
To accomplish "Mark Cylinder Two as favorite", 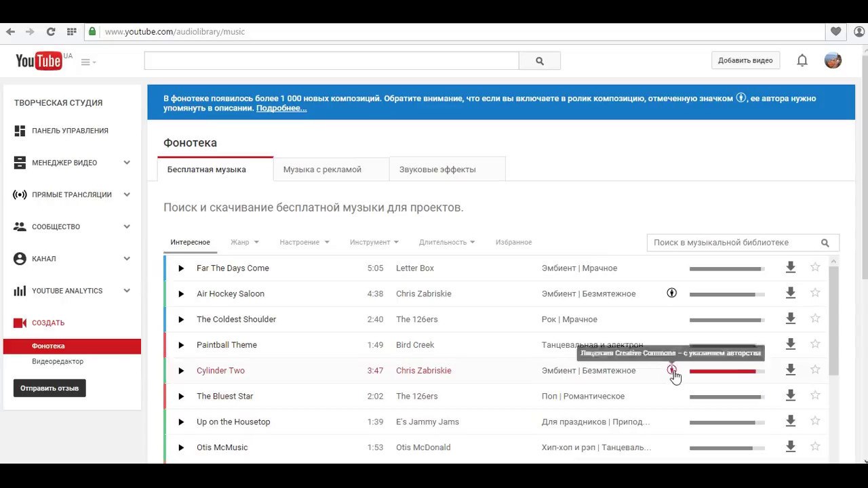I will click(x=815, y=369).
